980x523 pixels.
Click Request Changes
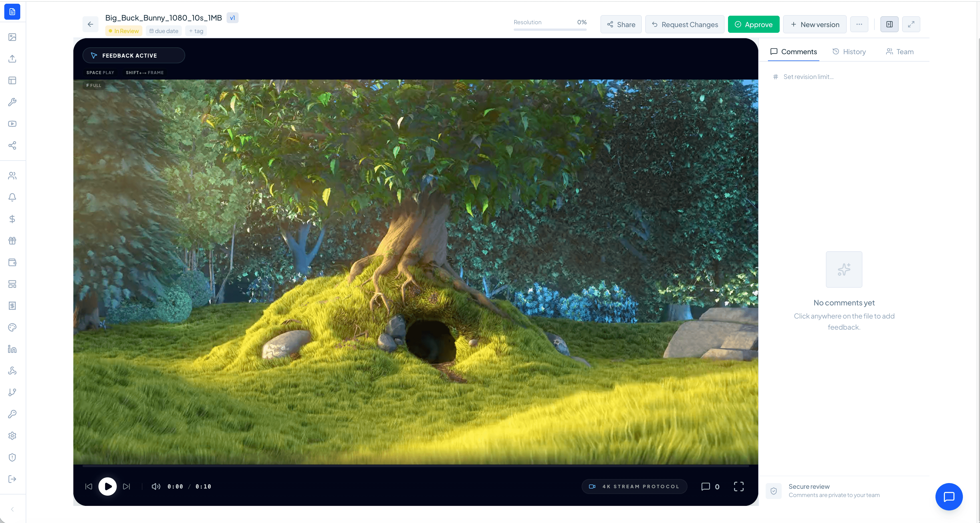pos(685,24)
